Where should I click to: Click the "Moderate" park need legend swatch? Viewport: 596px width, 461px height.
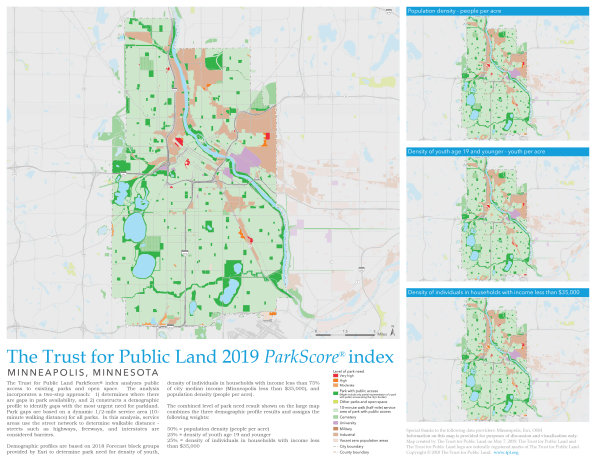(x=336, y=385)
